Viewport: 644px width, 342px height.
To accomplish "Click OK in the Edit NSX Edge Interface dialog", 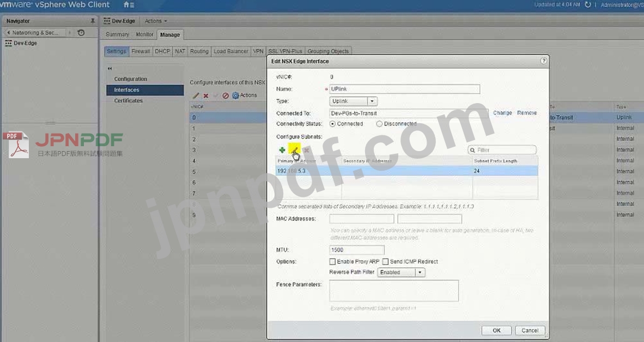I will coord(496,331).
